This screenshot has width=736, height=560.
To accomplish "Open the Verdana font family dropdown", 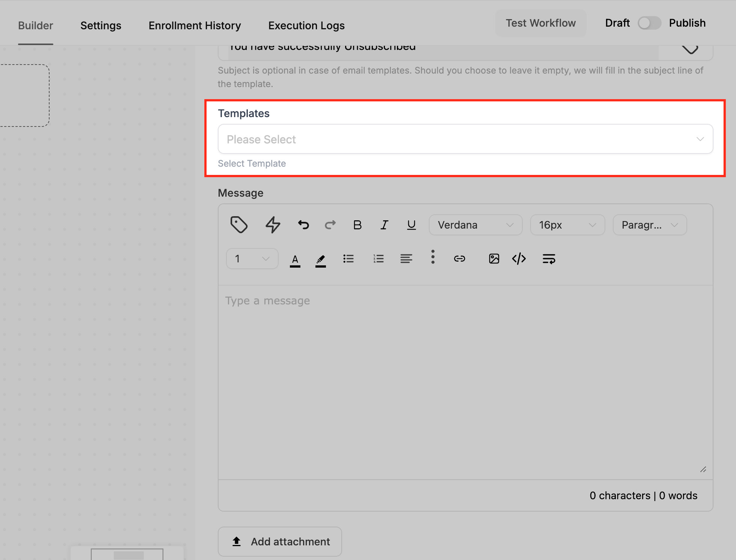I will pos(475,224).
